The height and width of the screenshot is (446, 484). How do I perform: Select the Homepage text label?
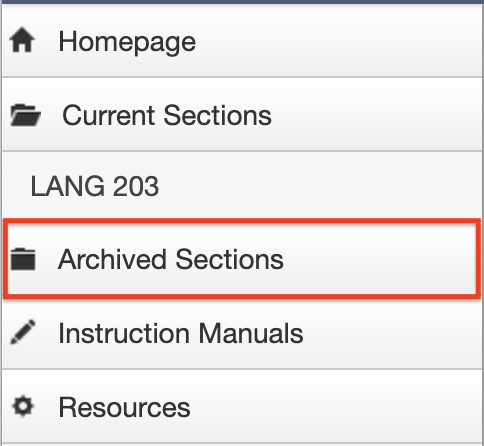[127, 43]
